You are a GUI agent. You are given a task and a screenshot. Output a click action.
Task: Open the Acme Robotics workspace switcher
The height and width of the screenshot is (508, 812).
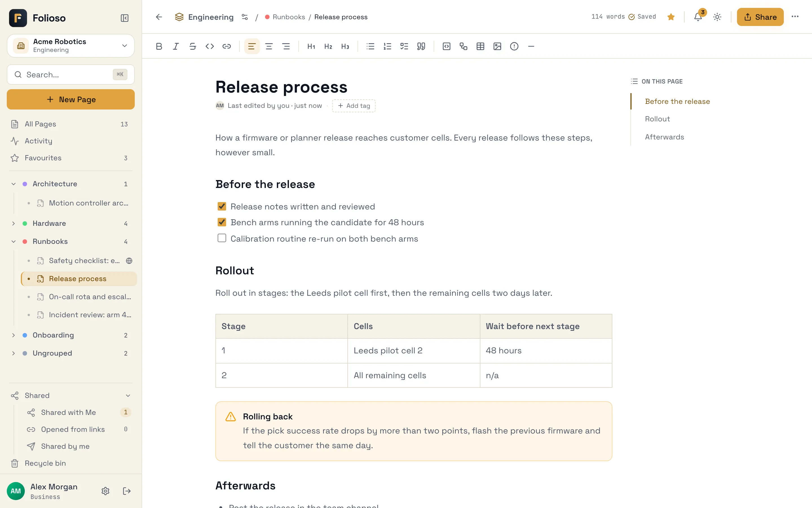click(x=71, y=46)
